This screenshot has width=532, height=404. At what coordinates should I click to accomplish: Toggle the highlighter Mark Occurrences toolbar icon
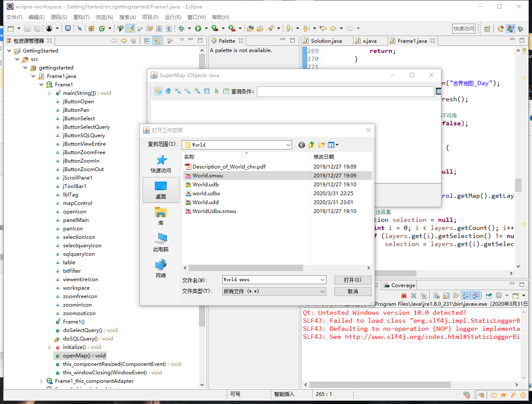130,28
